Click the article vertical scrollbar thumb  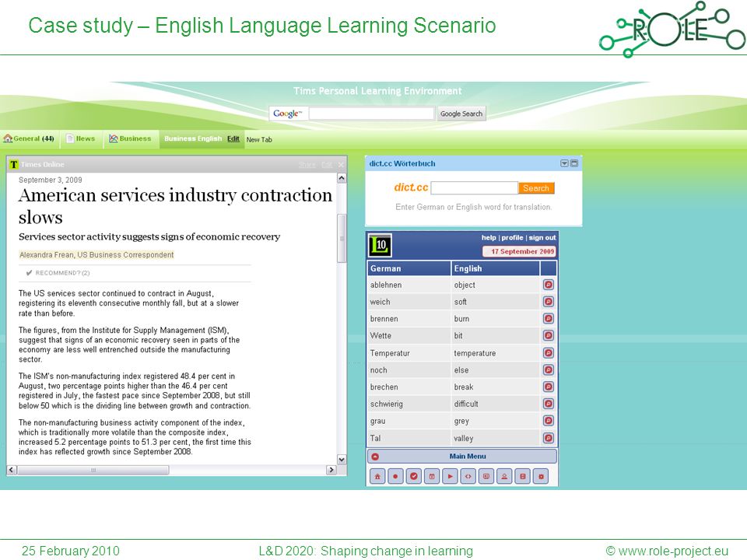(342, 238)
